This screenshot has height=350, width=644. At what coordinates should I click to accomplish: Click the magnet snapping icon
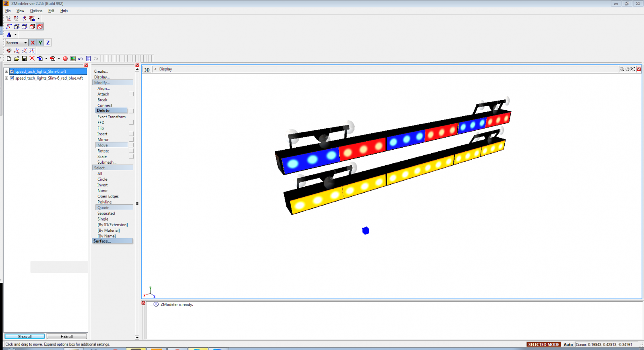coord(9,51)
